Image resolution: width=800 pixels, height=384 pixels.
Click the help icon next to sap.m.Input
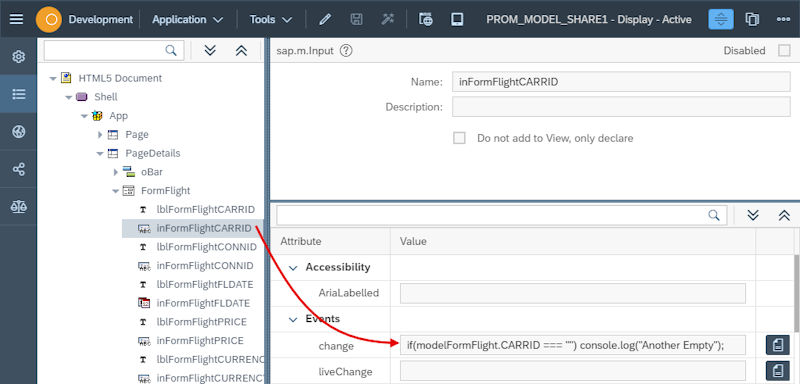coord(346,50)
